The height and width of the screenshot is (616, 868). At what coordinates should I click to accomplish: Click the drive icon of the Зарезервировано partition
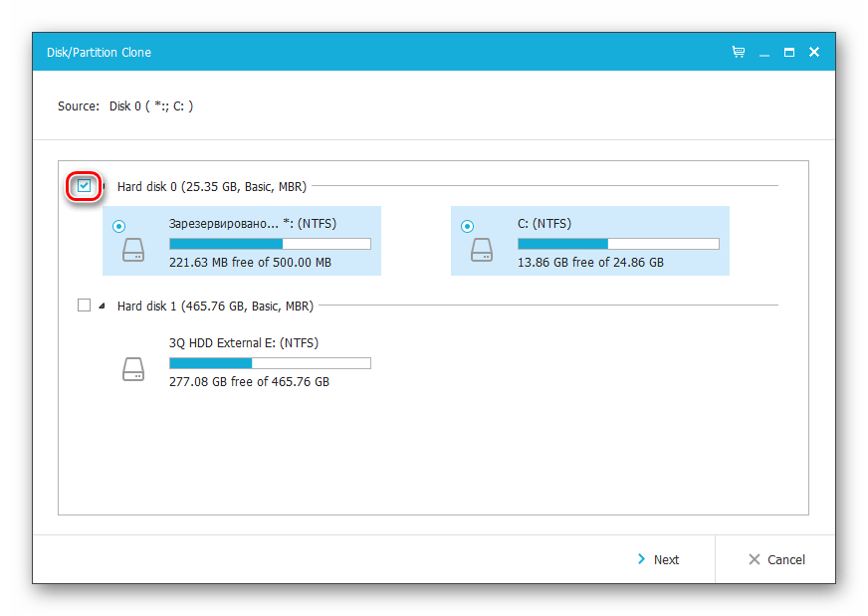133,249
